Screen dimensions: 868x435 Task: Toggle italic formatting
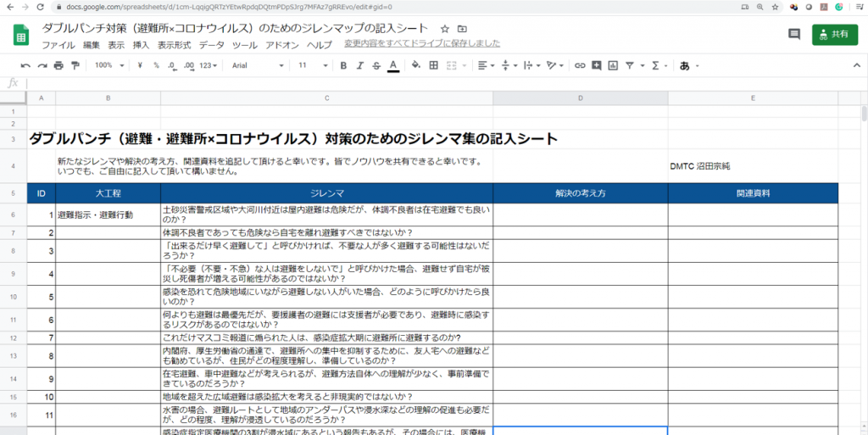[360, 65]
